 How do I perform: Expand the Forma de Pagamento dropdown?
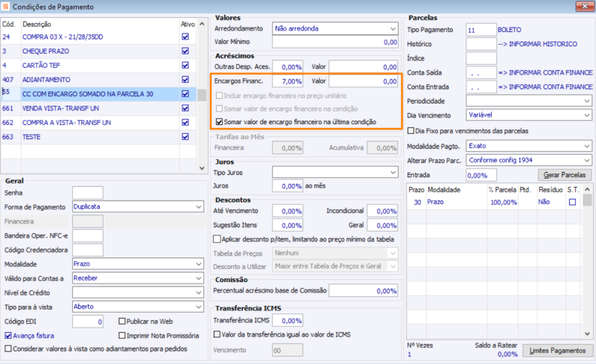coord(198,206)
